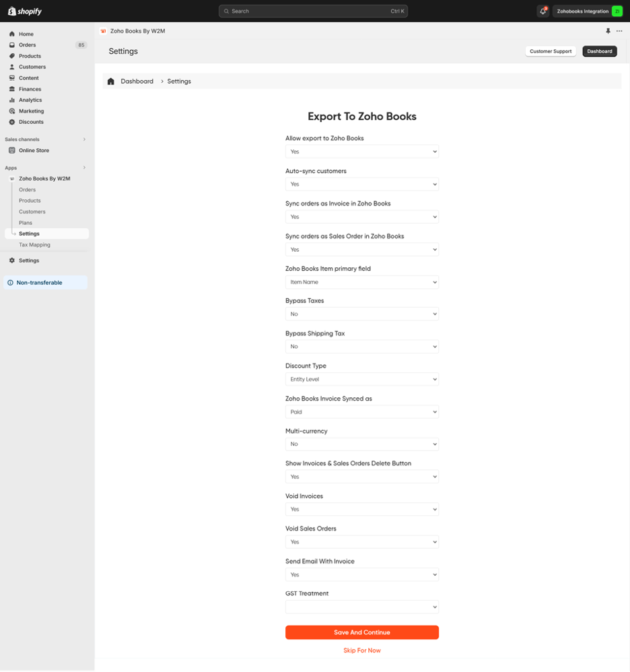Click the Content icon in the sidebar

point(11,77)
